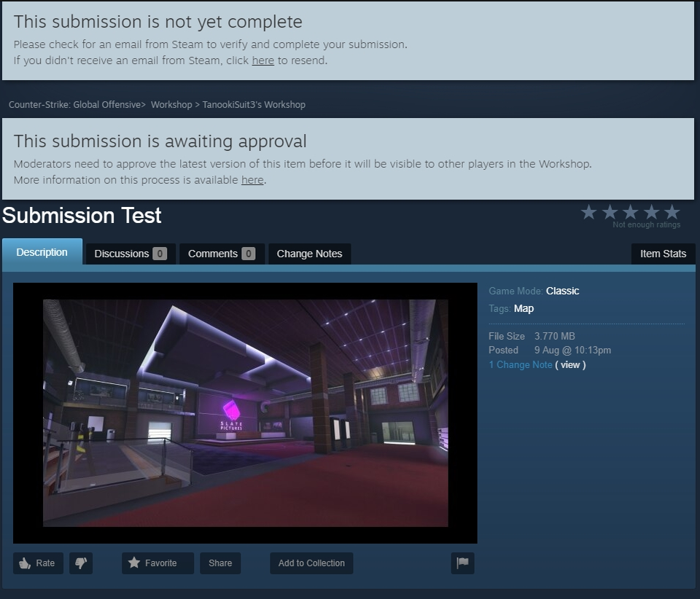Click the flag report icon button
Viewport: 700px width, 599px height.
coord(462,563)
